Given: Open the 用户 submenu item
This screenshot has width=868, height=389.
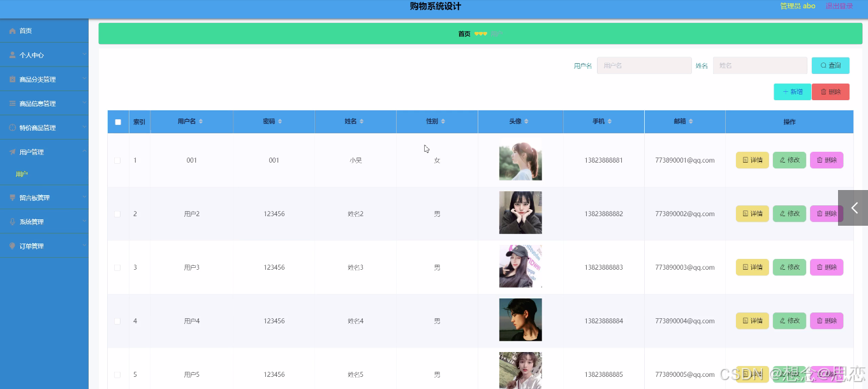Looking at the screenshot, I should [x=44, y=174].
